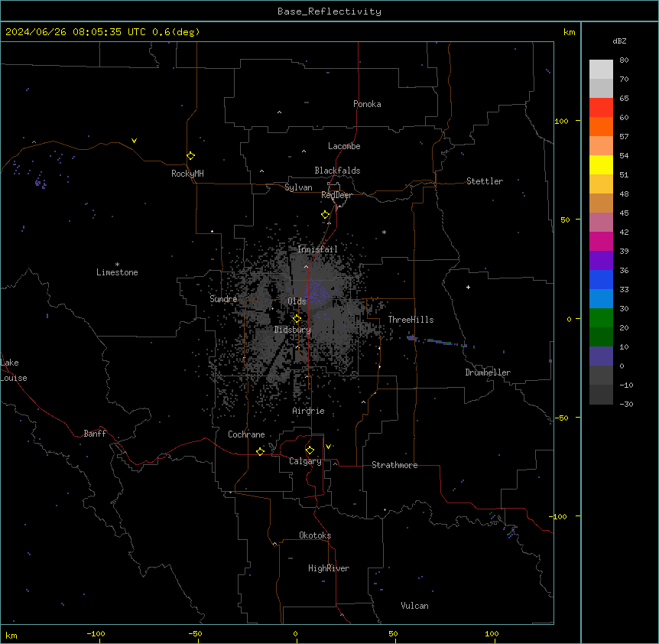Select the purple 36-39 dBZ legend swatch
This screenshot has width=659, height=644.
click(x=601, y=261)
